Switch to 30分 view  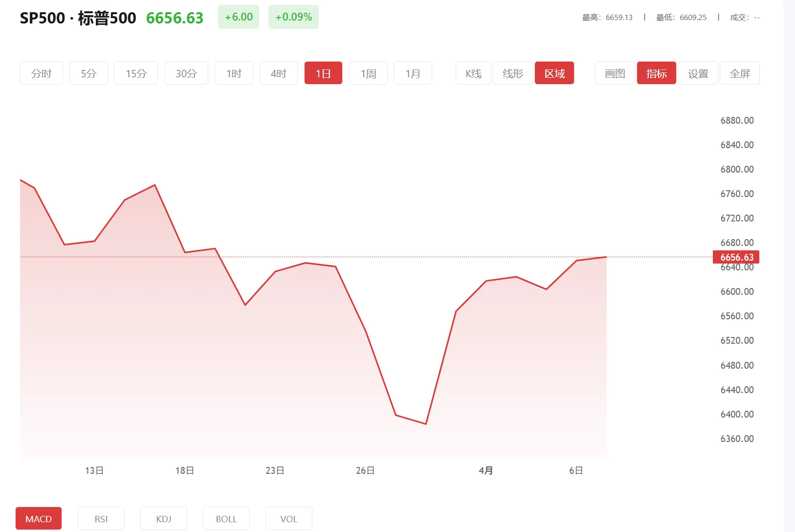[x=186, y=72]
